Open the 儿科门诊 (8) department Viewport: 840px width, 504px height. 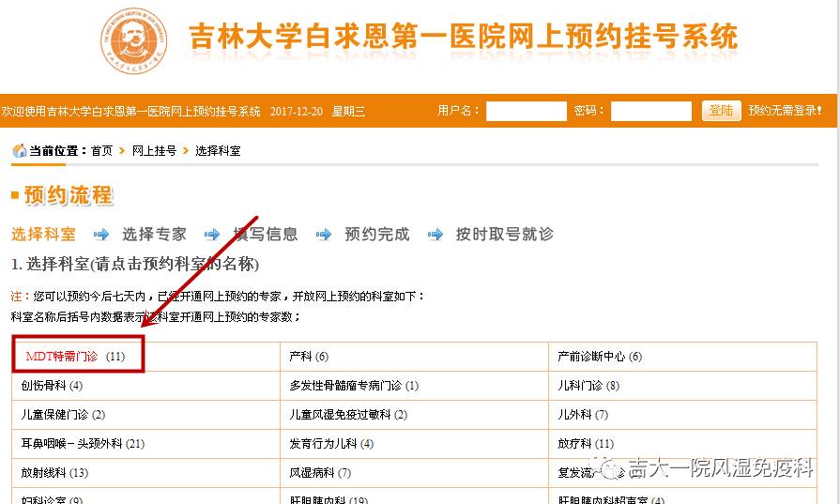(x=588, y=386)
